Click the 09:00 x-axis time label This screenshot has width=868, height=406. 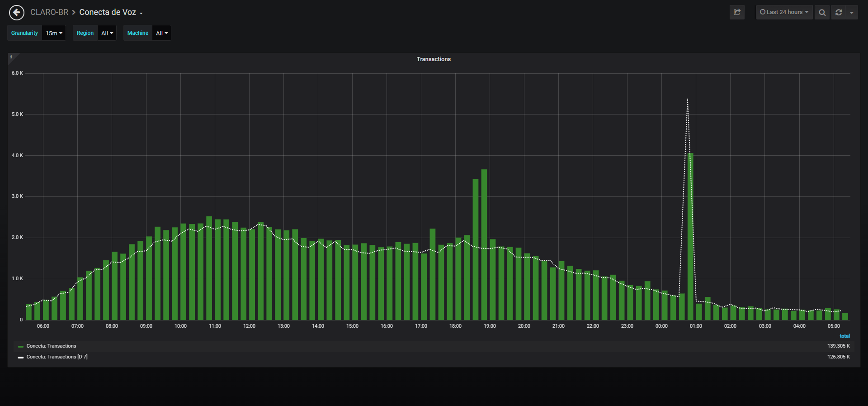146,326
